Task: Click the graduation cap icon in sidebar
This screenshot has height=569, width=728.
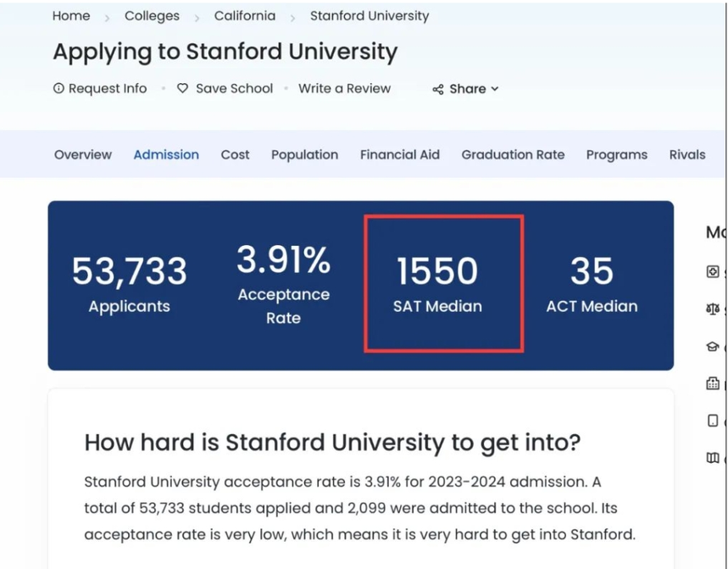Action: pyautogui.click(x=713, y=347)
